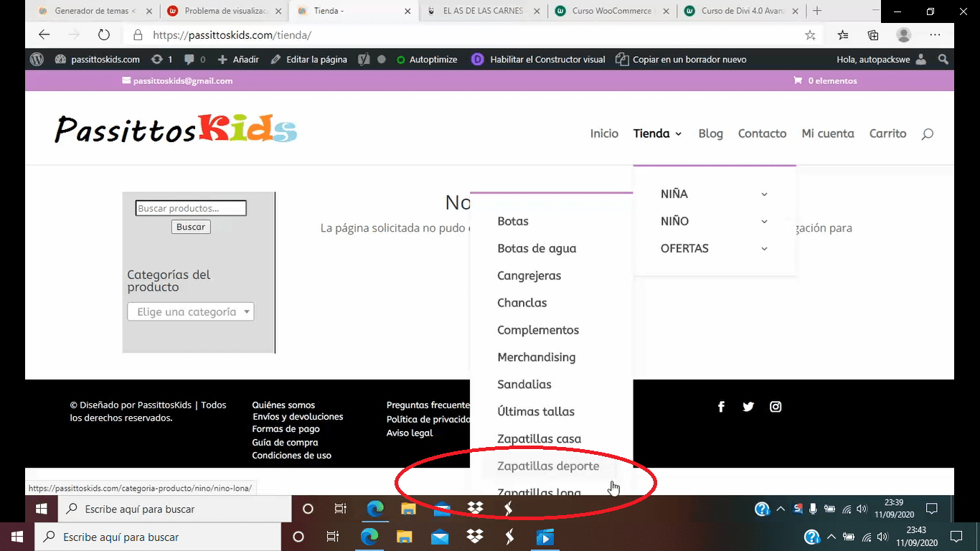The height and width of the screenshot is (551, 980).
Task: Reload the page with the refresh icon
Action: (x=104, y=34)
